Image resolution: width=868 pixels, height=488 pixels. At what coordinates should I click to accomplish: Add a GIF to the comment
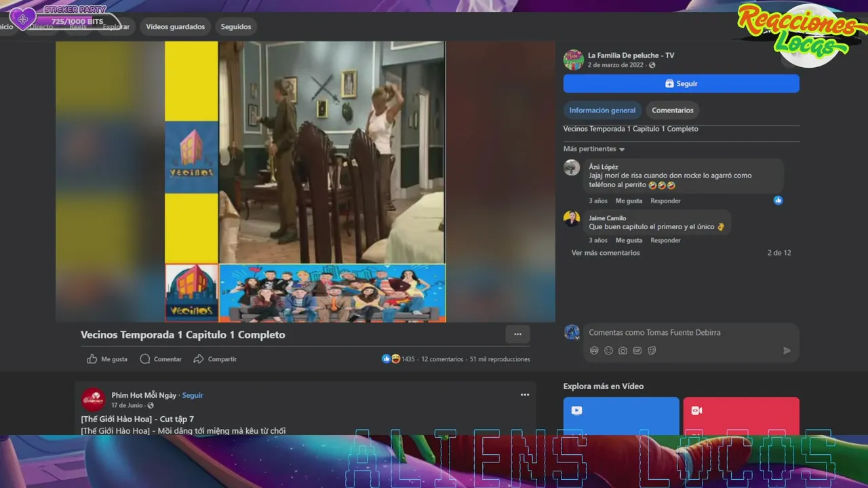click(637, 350)
